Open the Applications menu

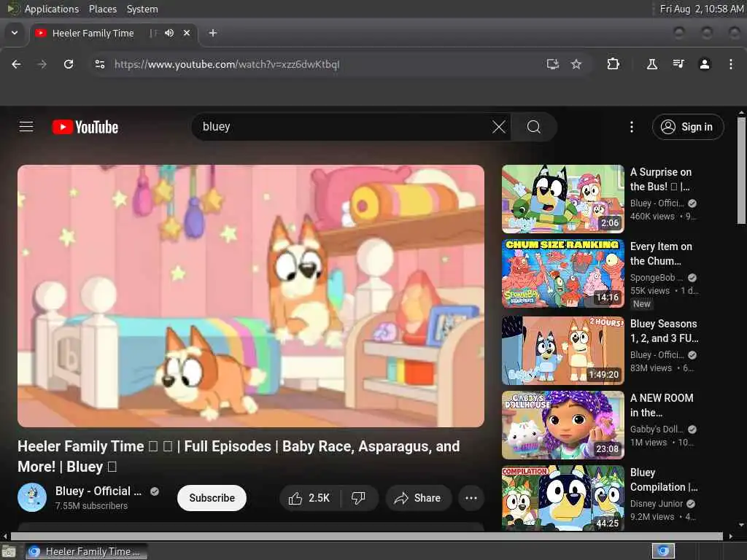(x=52, y=9)
